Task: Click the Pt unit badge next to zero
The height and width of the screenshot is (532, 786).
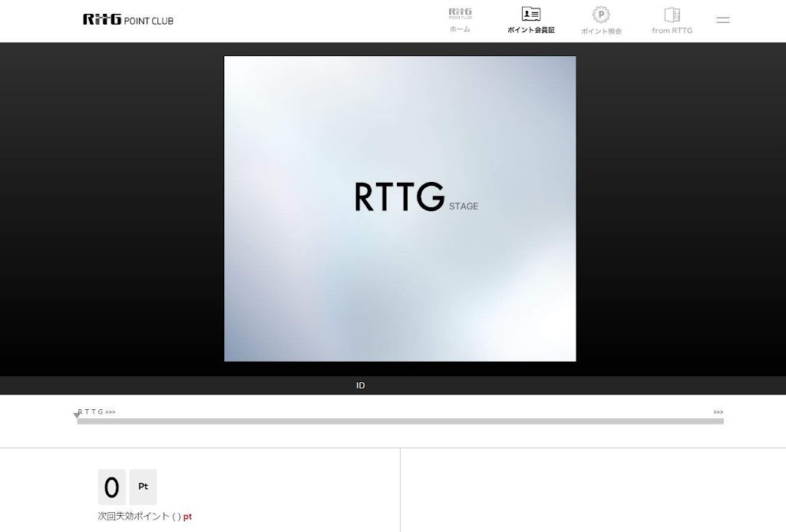Action: click(142, 486)
